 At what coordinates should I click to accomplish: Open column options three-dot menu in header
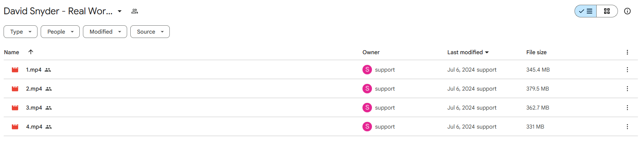tap(627, 52)
